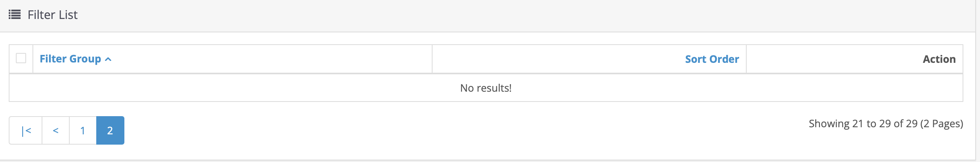Sort the table by Sort Order
The width and height of the screenshot is (980, 162).
pos(712,59)
